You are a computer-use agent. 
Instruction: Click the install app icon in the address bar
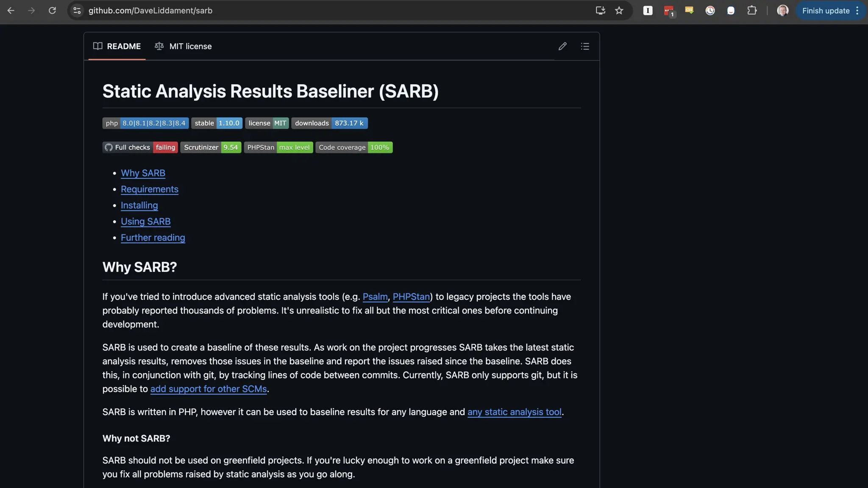pos(600,11)
